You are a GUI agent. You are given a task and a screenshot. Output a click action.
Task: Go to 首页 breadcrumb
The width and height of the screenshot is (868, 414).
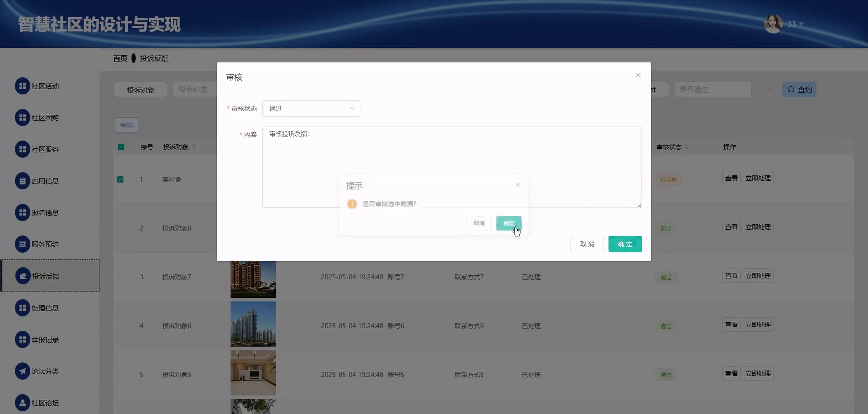120,59
